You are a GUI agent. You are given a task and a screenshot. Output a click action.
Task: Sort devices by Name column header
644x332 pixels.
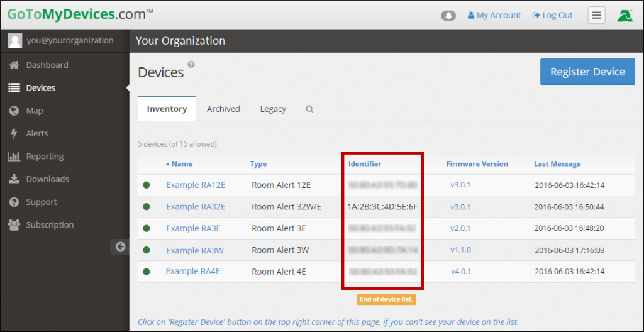pyautogui.click(x=181, y=163)
